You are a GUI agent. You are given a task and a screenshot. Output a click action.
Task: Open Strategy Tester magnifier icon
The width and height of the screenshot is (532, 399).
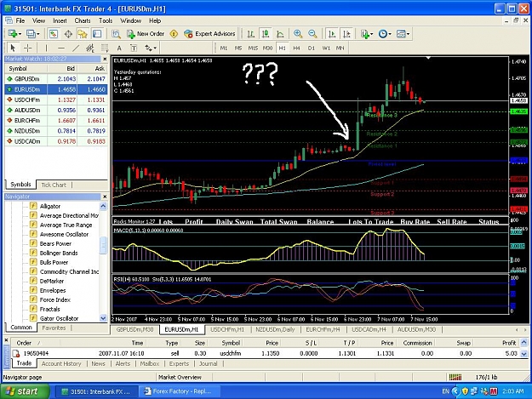pyautogui.click(x=116, y=34)
